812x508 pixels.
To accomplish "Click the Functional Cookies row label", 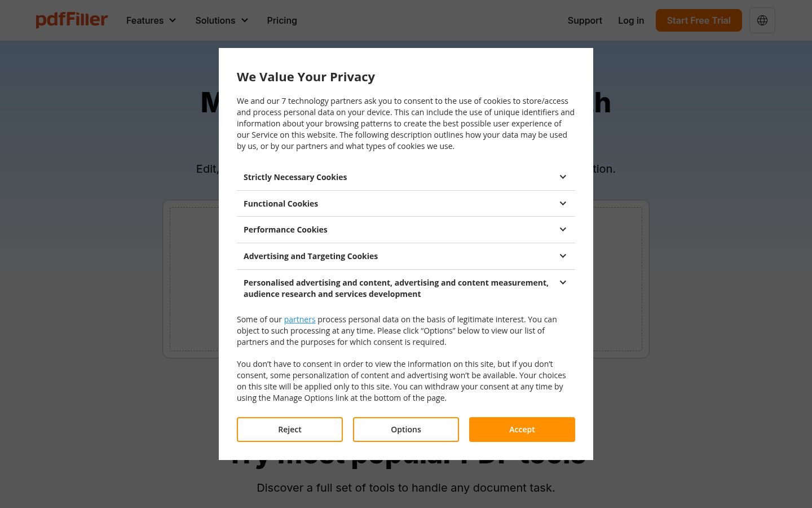I will pyautogui.click(x=281, y=204).
